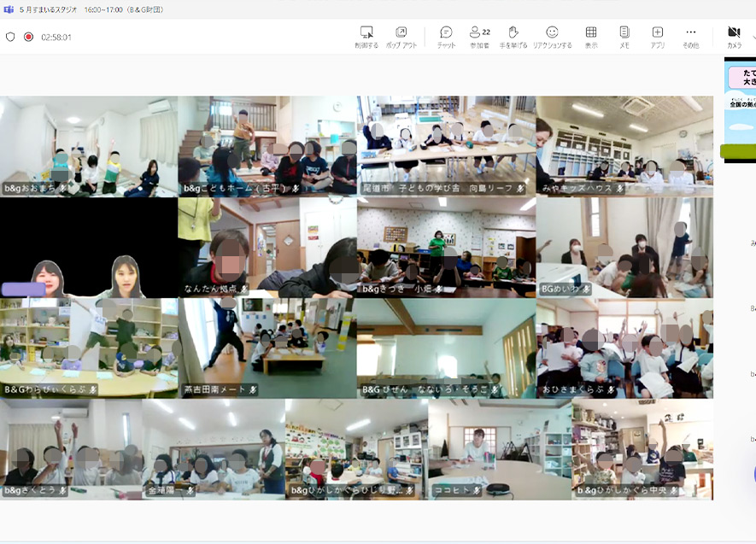The width and height of the screenshot is (756, 544).
Task: Select the おひさまくらぶ video tile
Action: pyautogui.click(x=624, y=348)
